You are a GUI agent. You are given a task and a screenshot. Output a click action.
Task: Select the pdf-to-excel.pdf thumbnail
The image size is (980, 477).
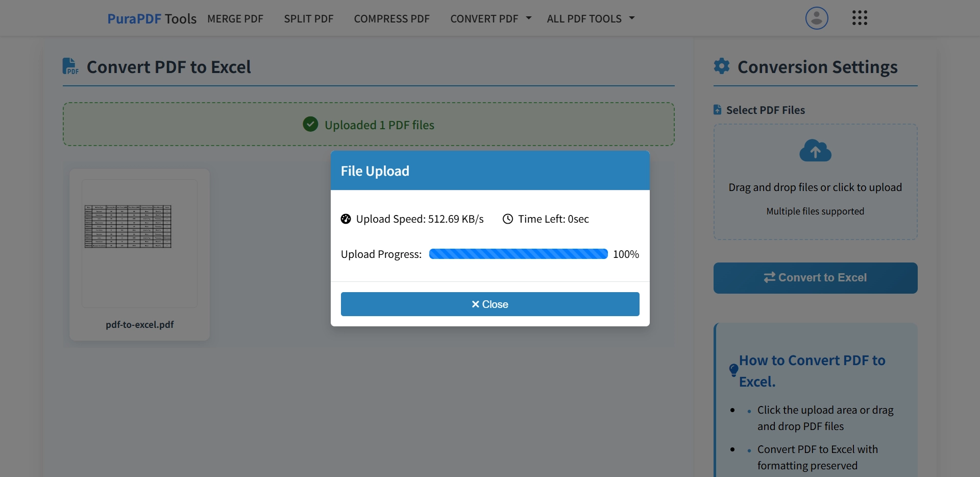[x=139, y=243]
